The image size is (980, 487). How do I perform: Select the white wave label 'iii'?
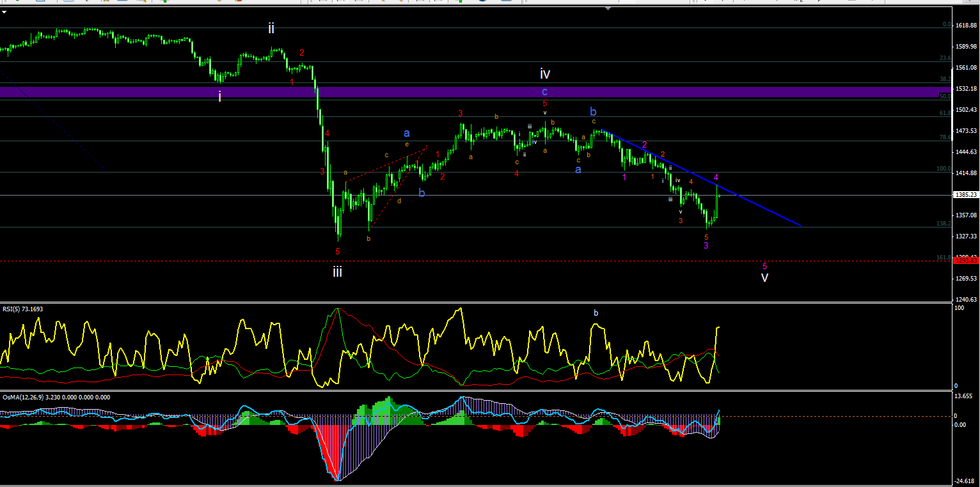[x=337, y=272]
